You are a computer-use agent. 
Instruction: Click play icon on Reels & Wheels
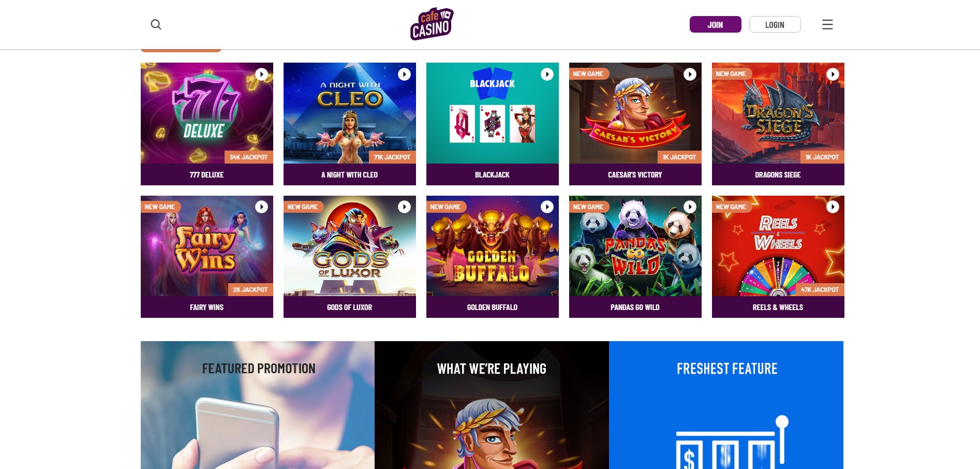click(833, 207)
